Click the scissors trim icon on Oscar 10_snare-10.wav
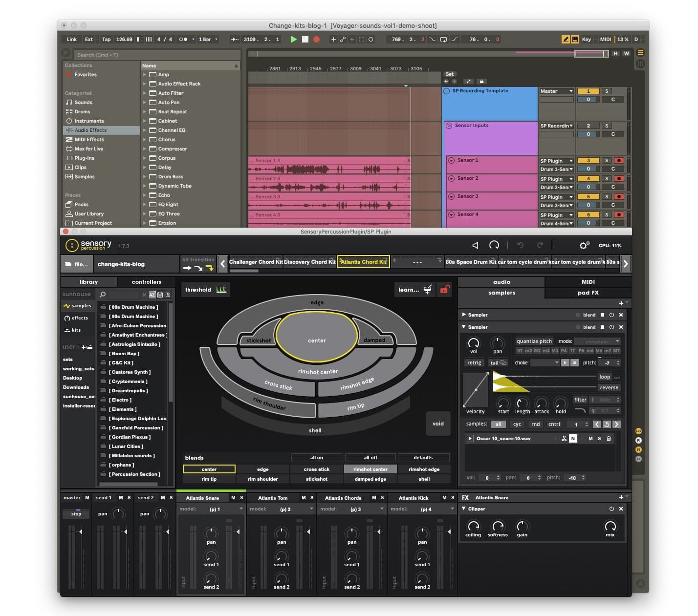Viewport: 698px width, 616px height. 564,438
